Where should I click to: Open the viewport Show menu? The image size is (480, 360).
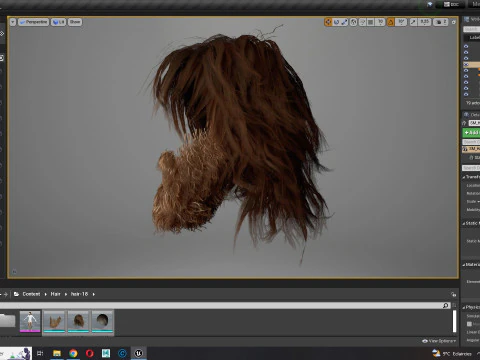tap(75, 22)
